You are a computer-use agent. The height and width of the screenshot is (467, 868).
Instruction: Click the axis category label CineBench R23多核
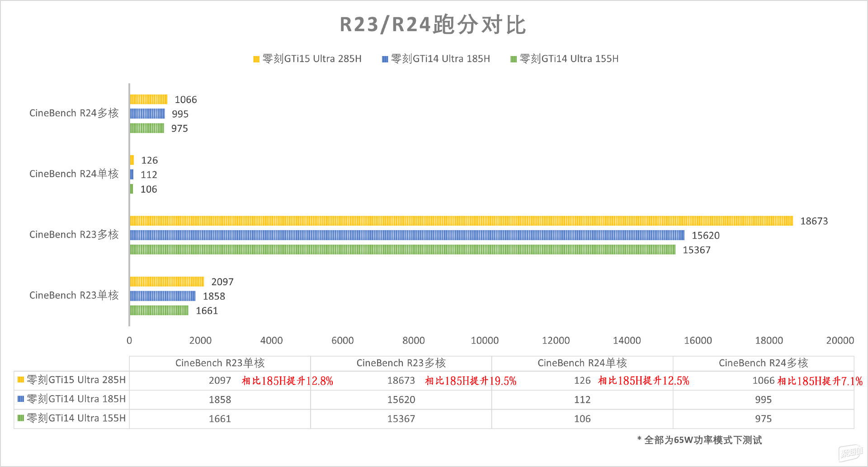click(74, 235)
